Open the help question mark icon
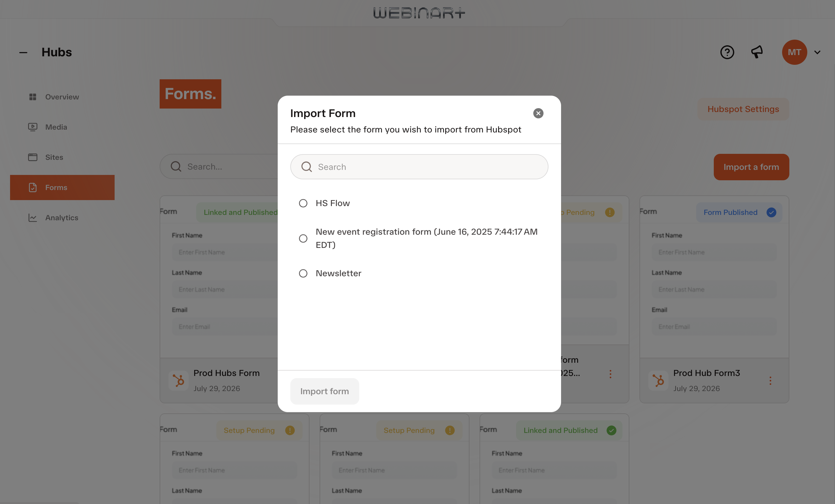 point(727,52)
